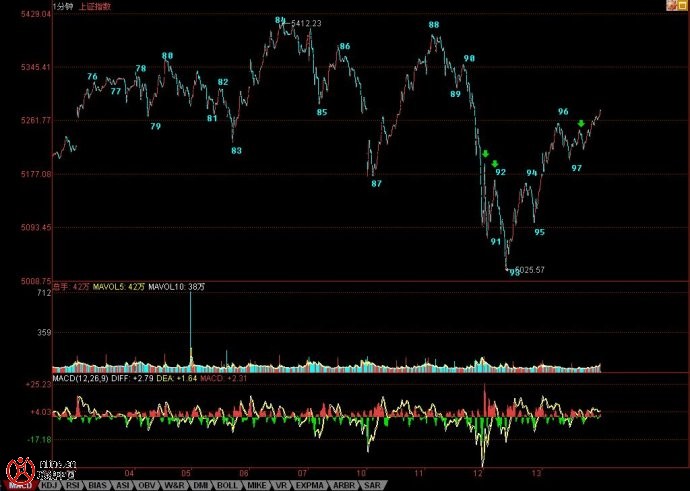Switch to the W&R indicator tab
Screen dimensions: 690x491
[175, 485]
